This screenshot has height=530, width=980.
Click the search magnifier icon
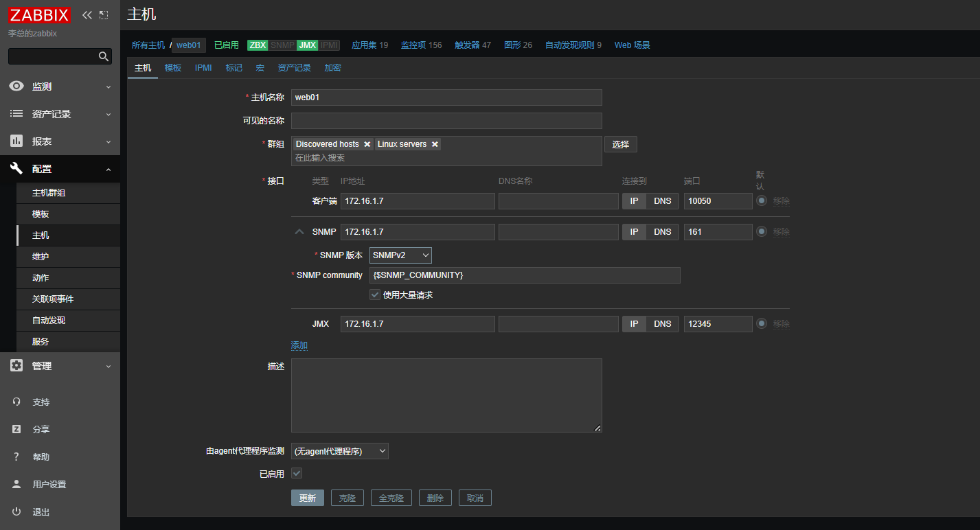tap(104, 56)
